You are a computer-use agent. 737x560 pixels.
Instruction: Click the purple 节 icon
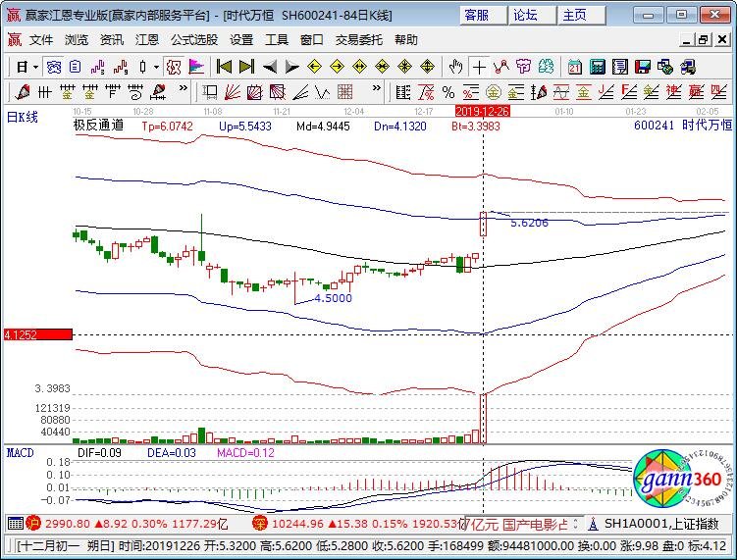click(523, 67)
